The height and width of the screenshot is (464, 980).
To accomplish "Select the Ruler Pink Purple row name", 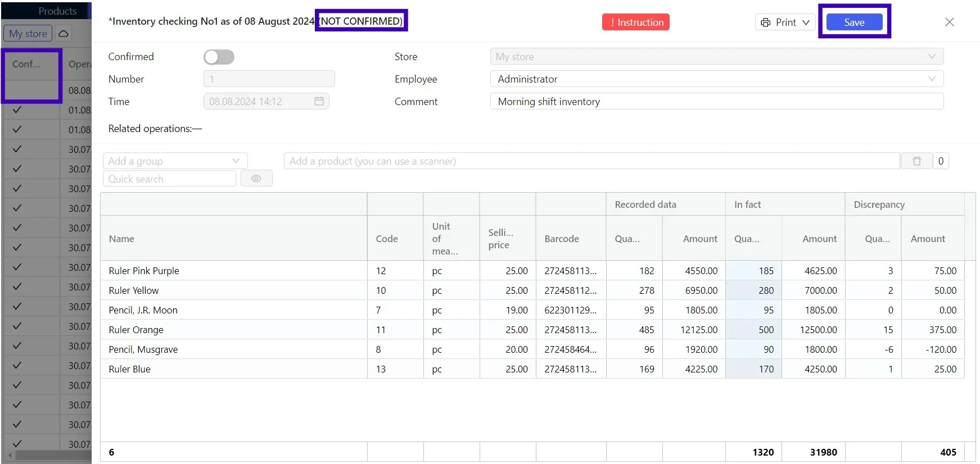I will [x=144, y=271].
